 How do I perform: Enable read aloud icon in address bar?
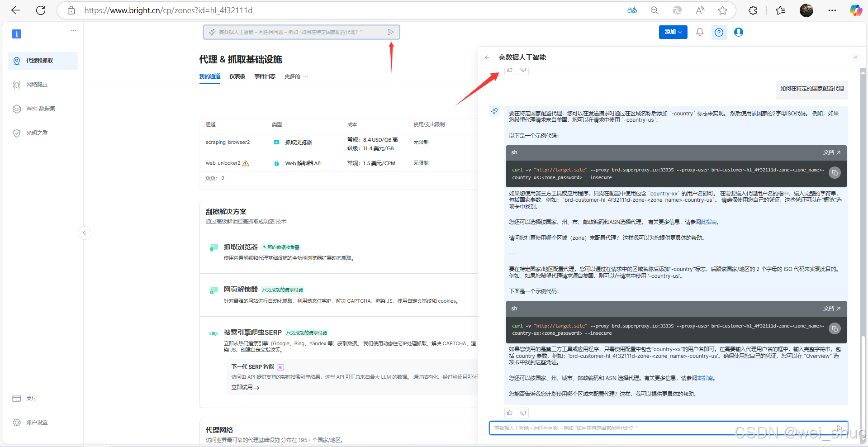(x=700, y=10)
